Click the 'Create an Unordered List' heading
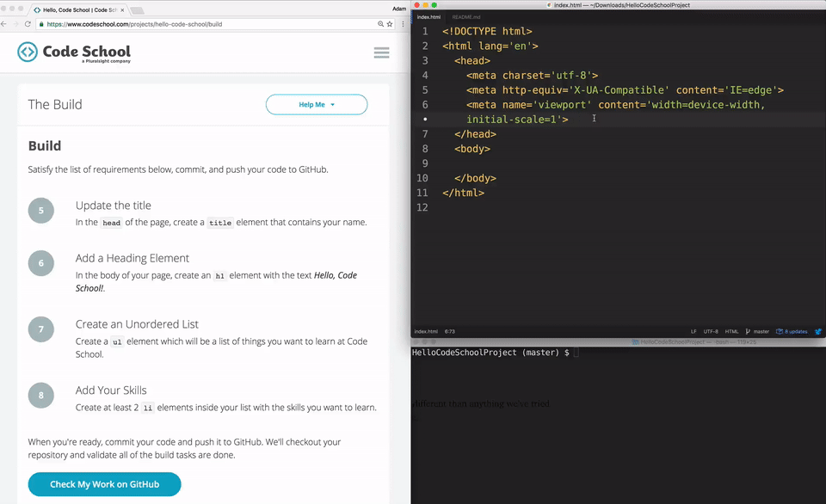Screen dimensions: 826x504 pos(137,324)
